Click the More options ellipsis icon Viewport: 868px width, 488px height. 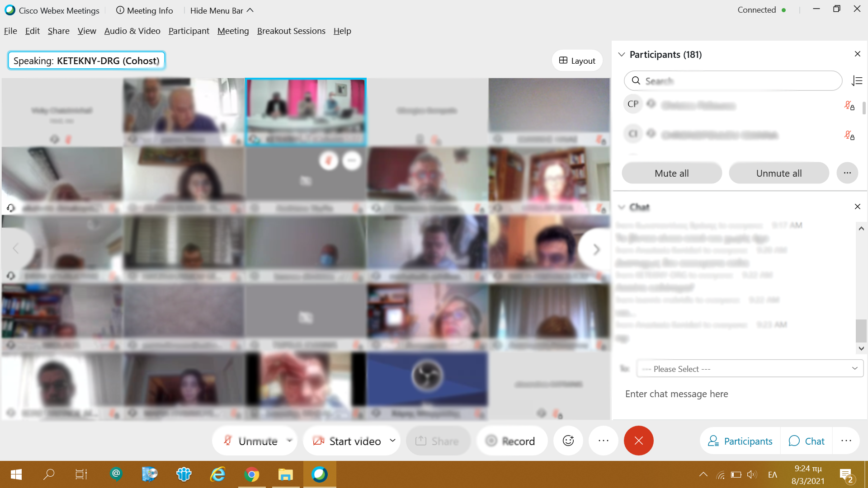(x=604, y=441)
